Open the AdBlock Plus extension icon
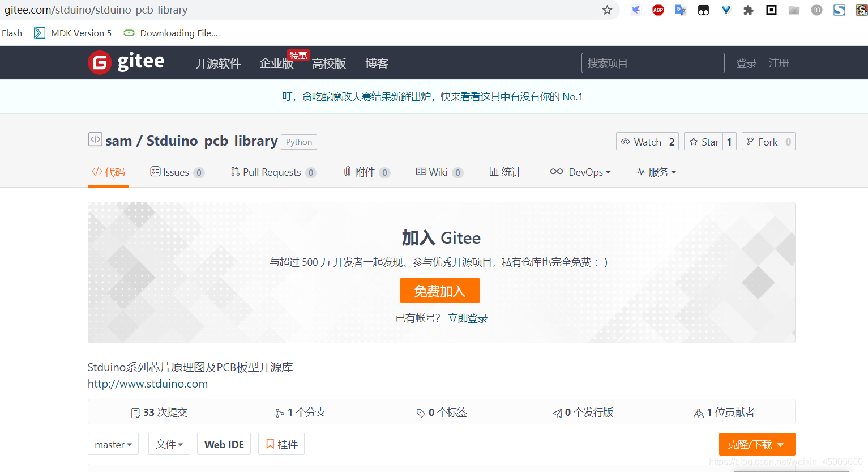868x472 pixels. coord(658,10)
